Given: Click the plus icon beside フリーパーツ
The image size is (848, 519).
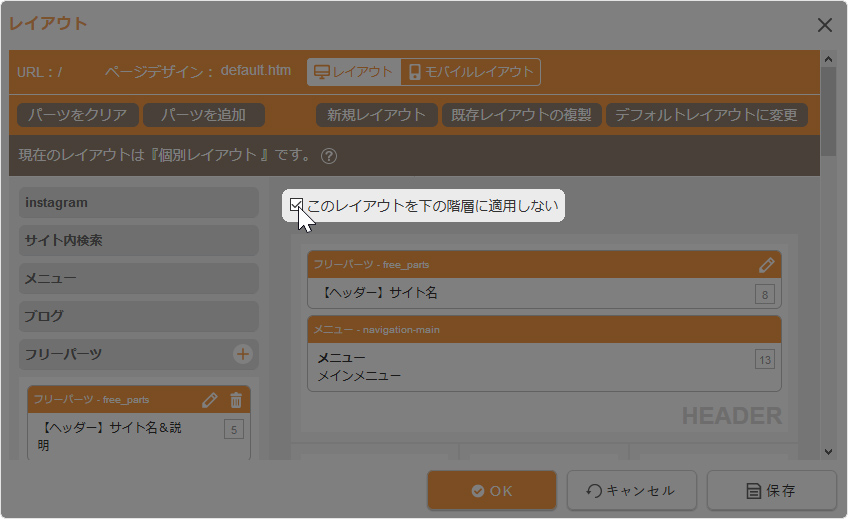Looking at the screenshot, I should click(x=242, y=354).
